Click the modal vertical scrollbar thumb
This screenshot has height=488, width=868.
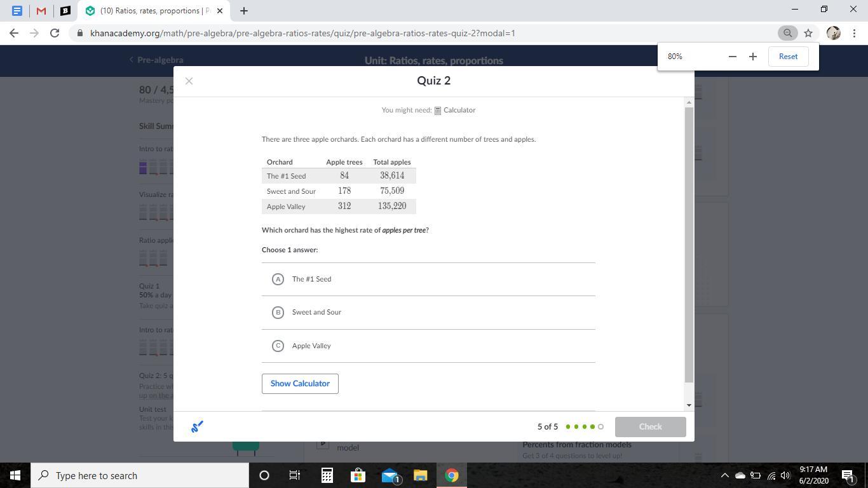click(689, 245)
